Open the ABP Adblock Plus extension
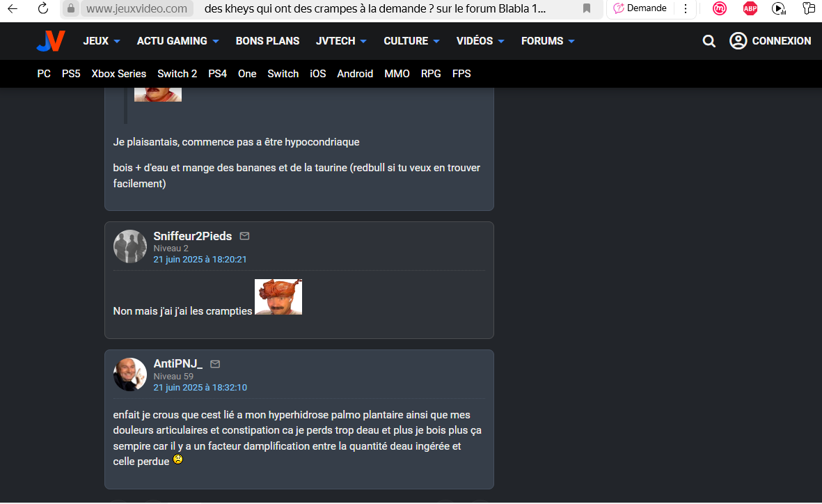The image size is (822, 504). tap(750, 8)
